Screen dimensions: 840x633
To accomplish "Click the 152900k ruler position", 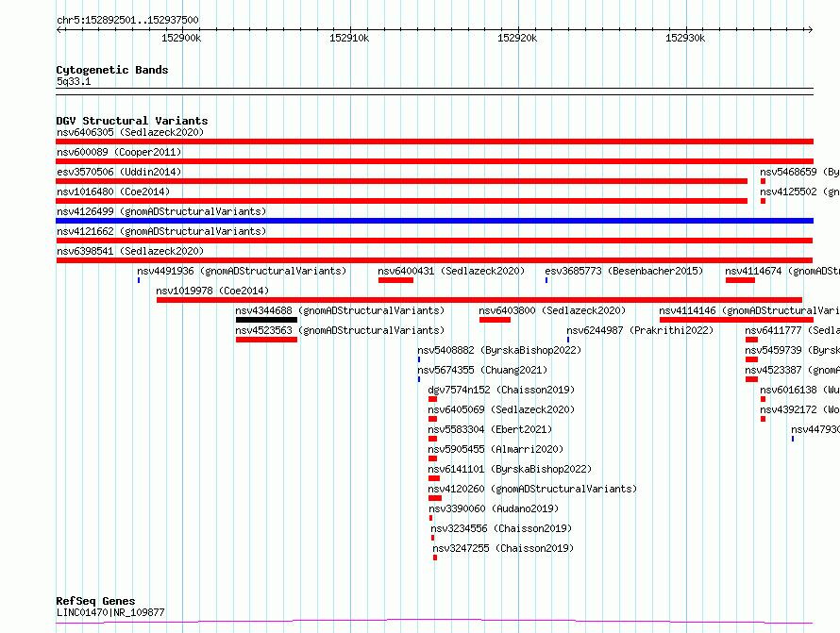I will coord(181,38).
